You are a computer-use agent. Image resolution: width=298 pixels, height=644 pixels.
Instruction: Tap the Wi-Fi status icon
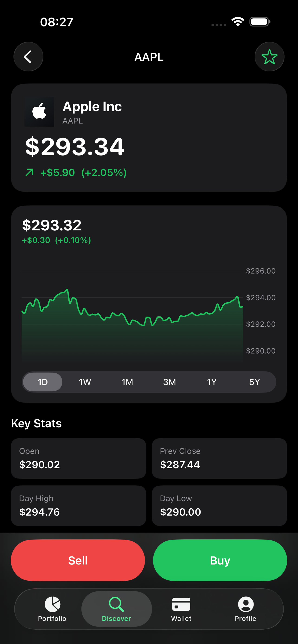coord(238,22)
